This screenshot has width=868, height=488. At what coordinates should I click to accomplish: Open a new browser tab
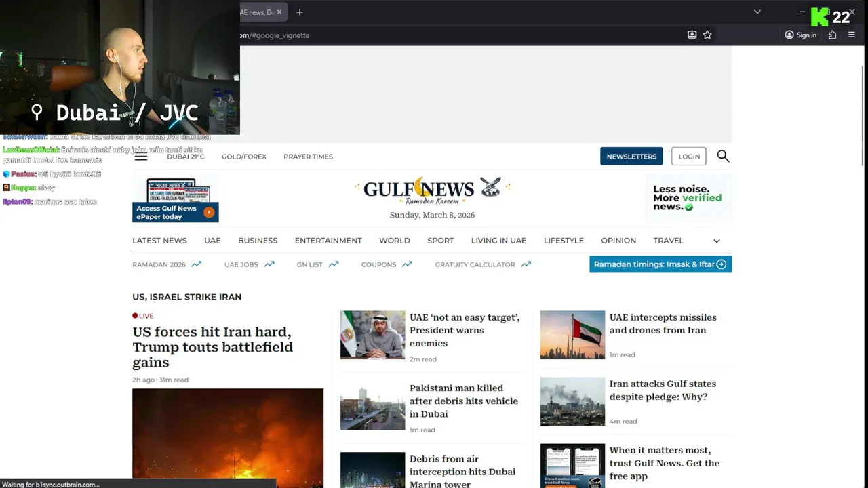click(x=300, y=12)
